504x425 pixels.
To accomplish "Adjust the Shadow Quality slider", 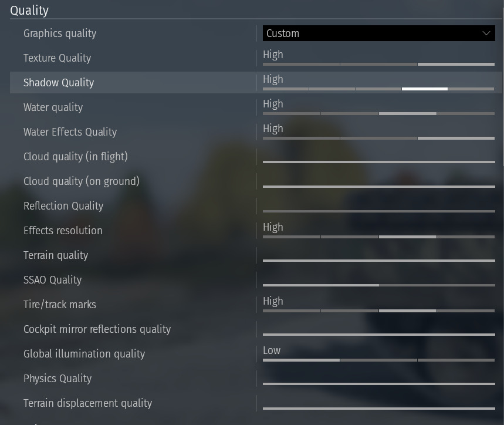I will 378,89.
